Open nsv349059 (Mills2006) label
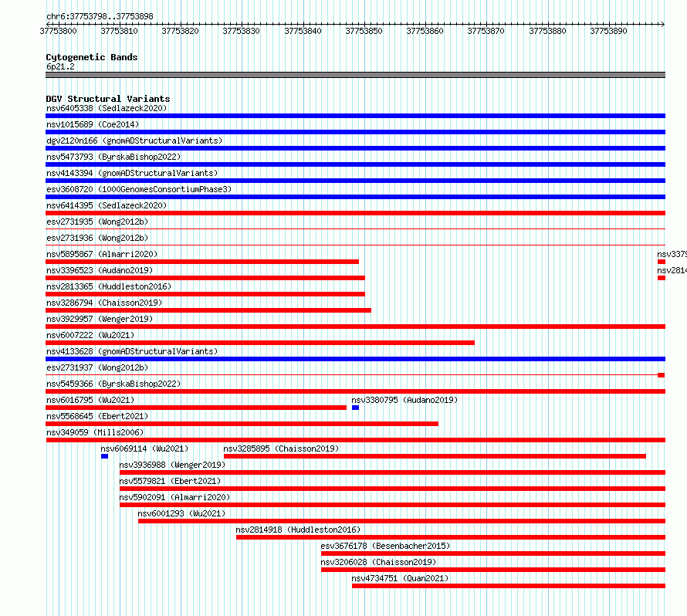Viewport: 687px width, 616px height. pos(95,432)
